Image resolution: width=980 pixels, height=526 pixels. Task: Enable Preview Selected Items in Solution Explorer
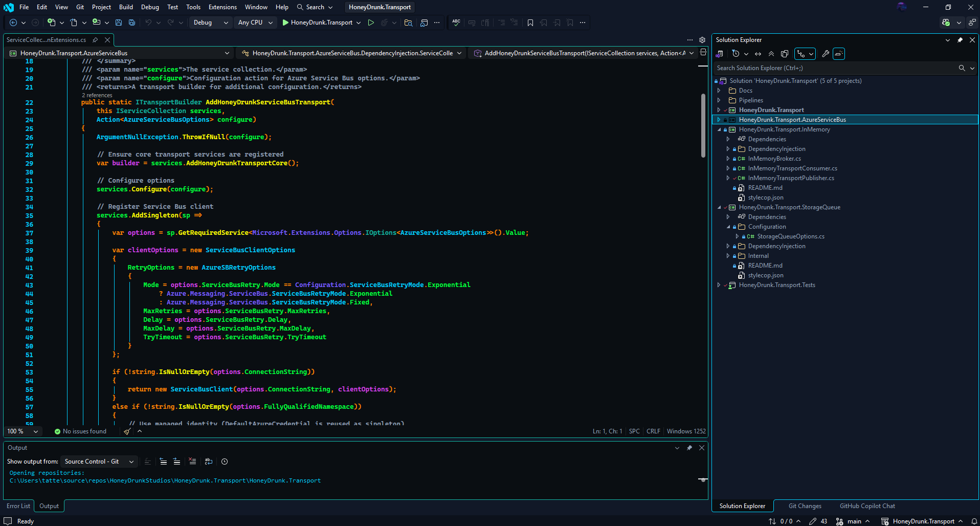point(839,54)
